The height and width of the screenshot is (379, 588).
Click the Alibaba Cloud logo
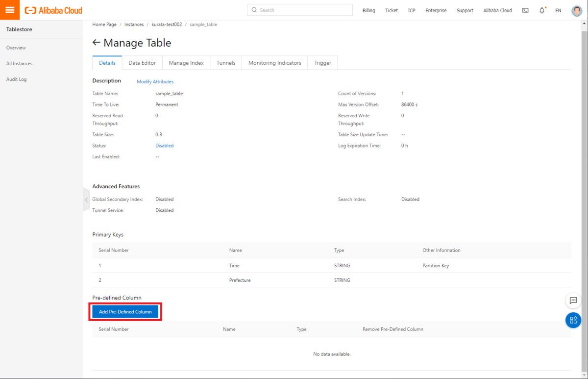coord(54,10)
